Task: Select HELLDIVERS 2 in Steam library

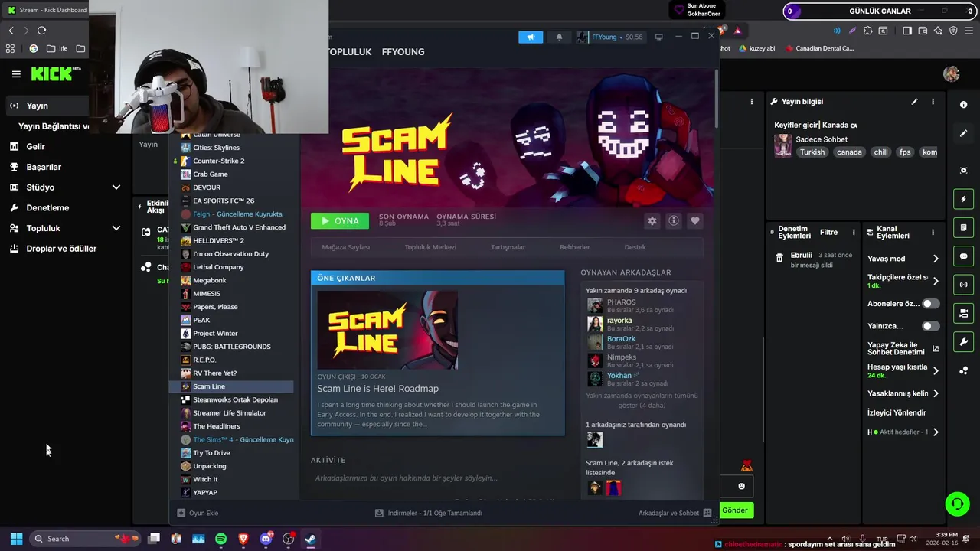Action: pos(218,240)
